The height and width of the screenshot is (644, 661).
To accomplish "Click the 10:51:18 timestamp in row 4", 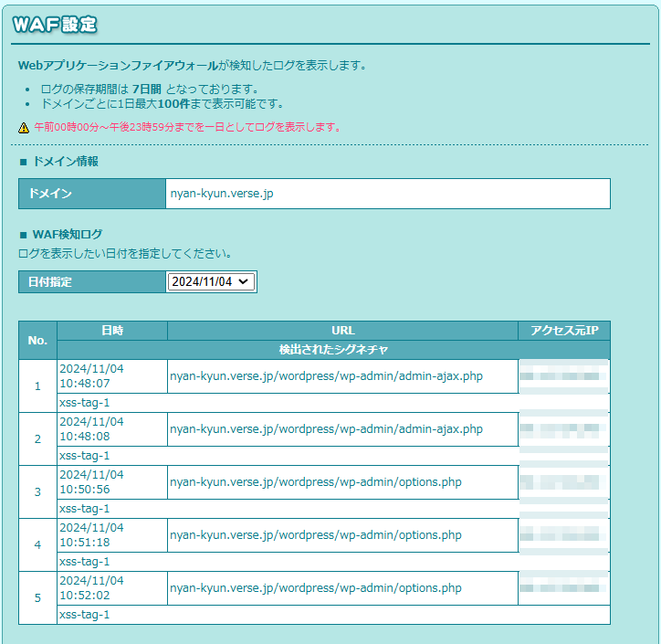I will (x=85, y=543).
